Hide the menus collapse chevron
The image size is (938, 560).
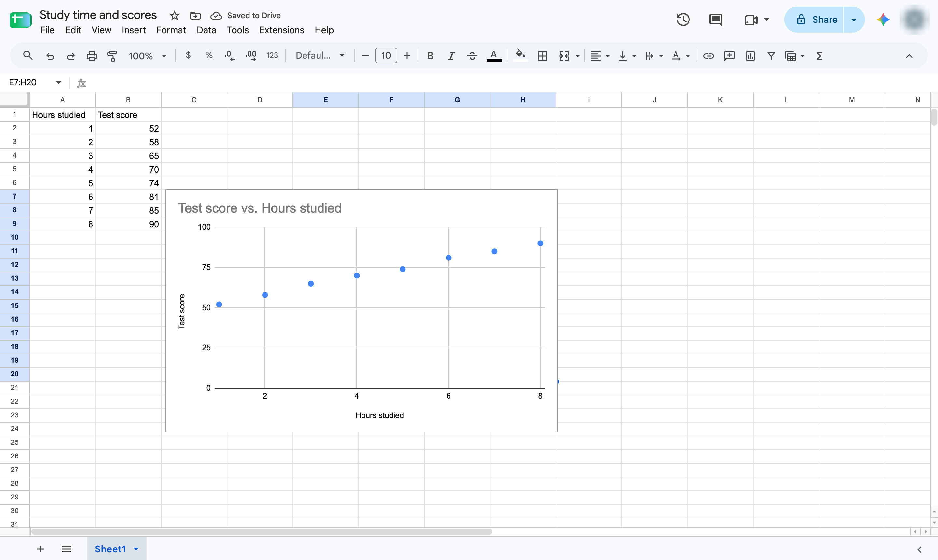pyautogui.click(x=909, y=56)
